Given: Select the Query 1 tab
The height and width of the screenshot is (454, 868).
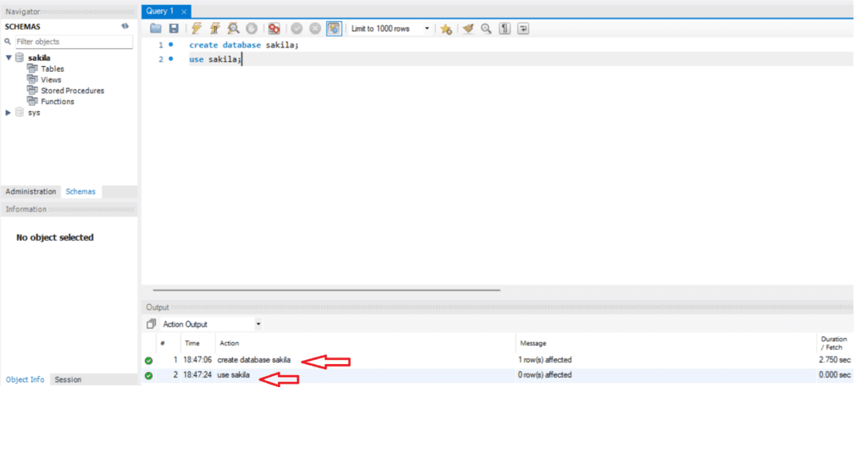Looking at the screenshot, I should coord(160,11).
